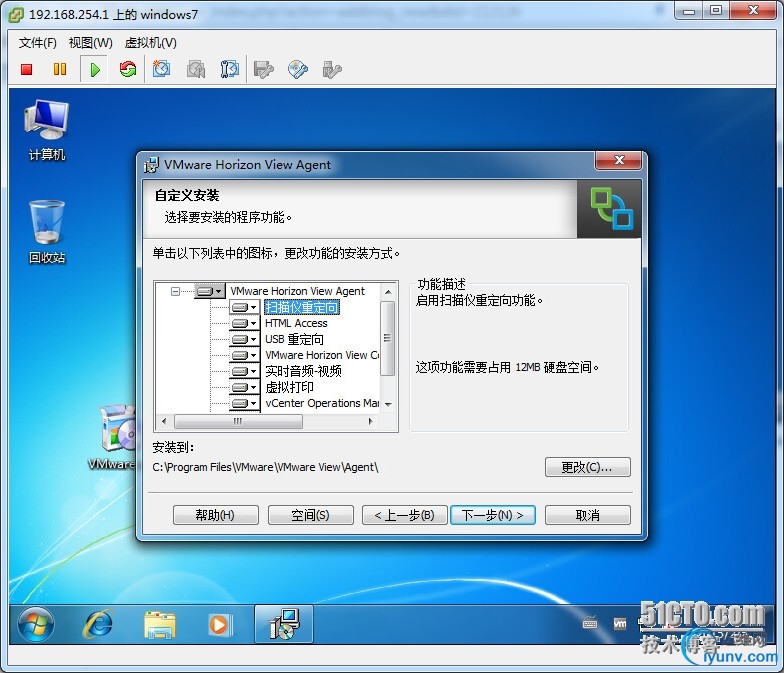The width and height of the screenshot is (784, 673).
Task: Open the 虚拟机(V) menu
Action: (x=150, y=43)
